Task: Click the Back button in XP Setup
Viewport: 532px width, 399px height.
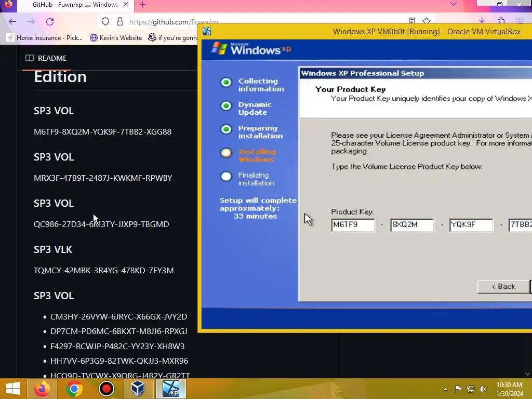Action: pyautogui.click(x=503, y=287)
